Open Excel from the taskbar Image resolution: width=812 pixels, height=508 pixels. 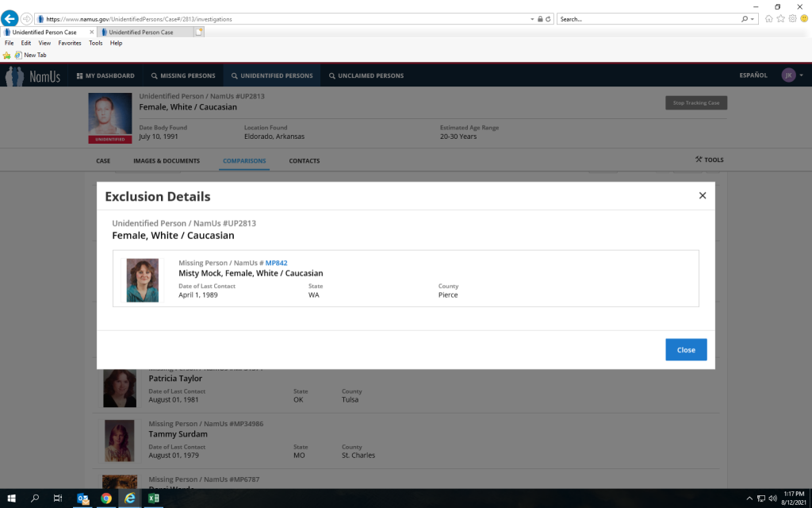pos(154,498)
